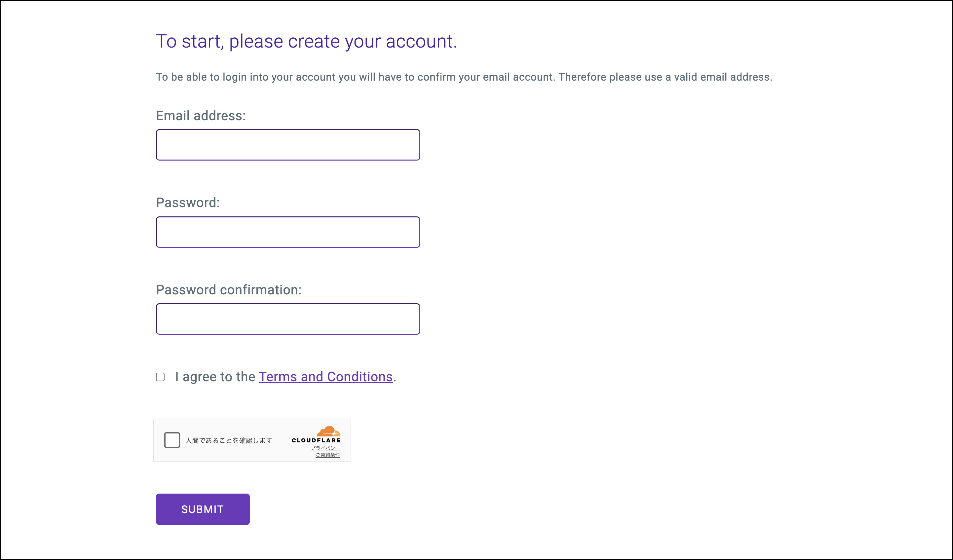The height and width of the screenshot is (560, 953).
Task: Click the "Password:" field label
Action: [188, 203]
